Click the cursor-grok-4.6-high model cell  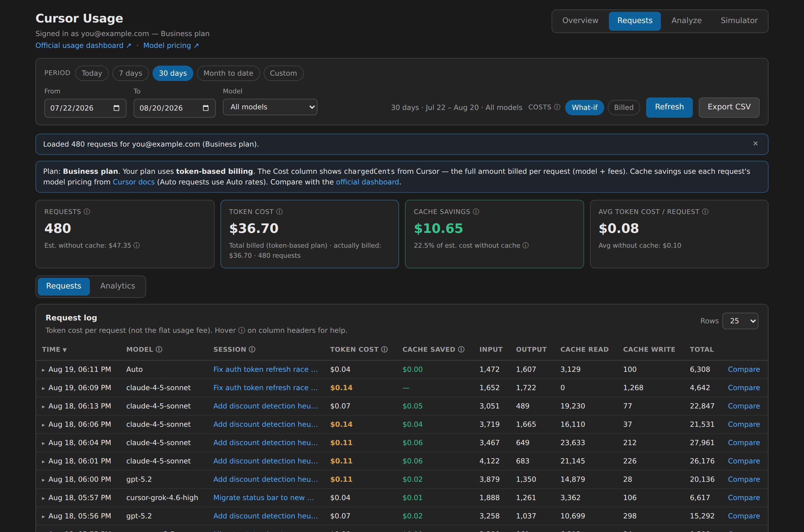tap(162, 498)
